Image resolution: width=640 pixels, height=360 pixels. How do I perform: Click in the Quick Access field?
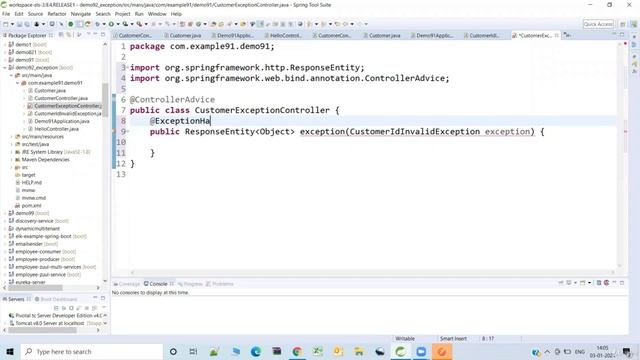(598, 24)
